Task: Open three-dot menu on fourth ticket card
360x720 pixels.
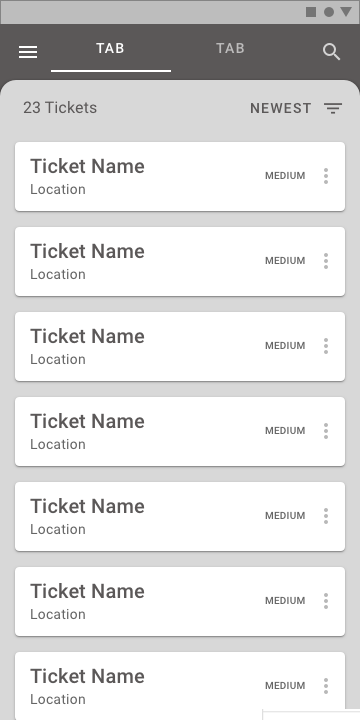Action: pos(326,431)
